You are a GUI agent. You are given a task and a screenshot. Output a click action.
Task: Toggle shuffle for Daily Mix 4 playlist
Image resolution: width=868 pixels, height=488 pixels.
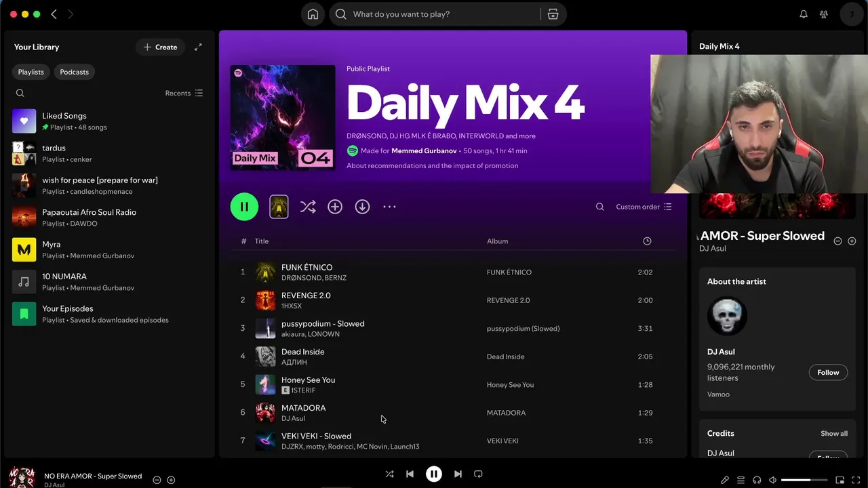point(308,207)
